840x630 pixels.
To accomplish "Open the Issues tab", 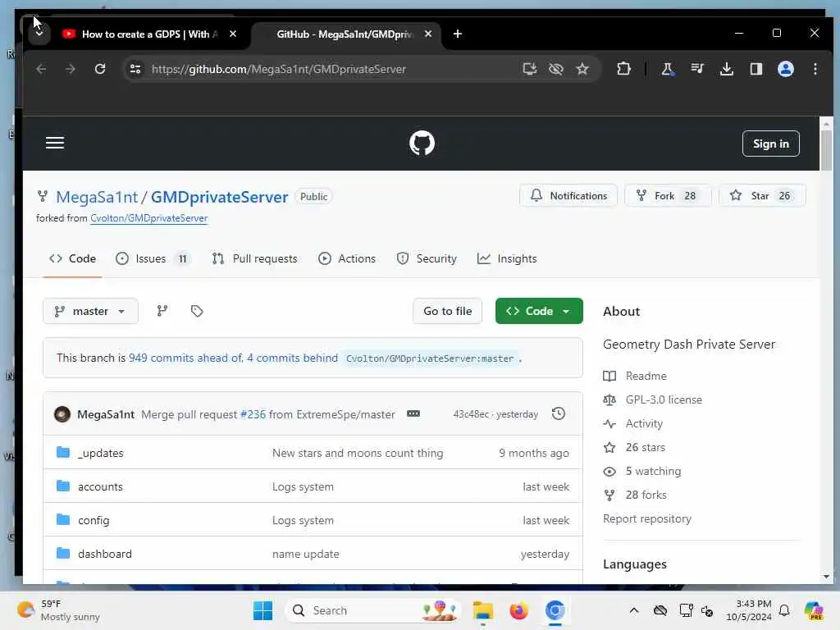I will 153,258.
